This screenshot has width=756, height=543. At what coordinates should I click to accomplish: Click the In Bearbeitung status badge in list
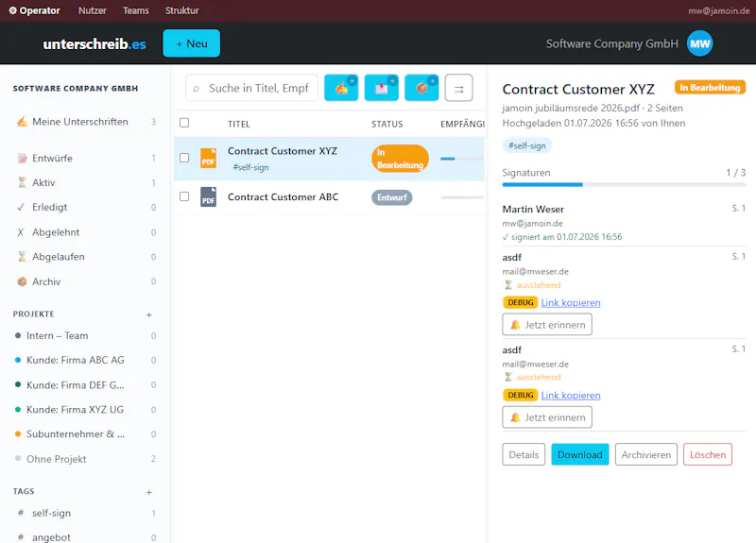click(400, 159)
